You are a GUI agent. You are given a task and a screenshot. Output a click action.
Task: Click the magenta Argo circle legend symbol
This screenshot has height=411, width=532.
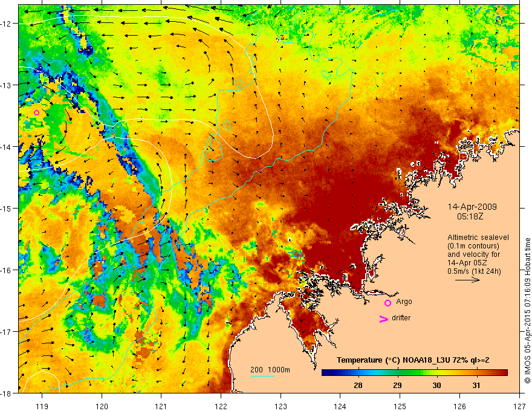(388, 303)
